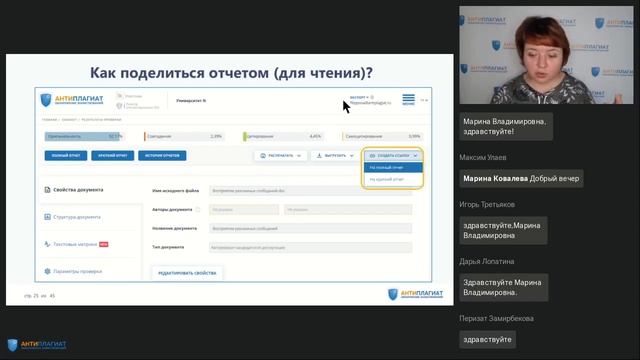The image size is (640, 360).
Task: Click the 'Здравствуйте Марина Владимировна.' chat message
Action: (504, 288)
